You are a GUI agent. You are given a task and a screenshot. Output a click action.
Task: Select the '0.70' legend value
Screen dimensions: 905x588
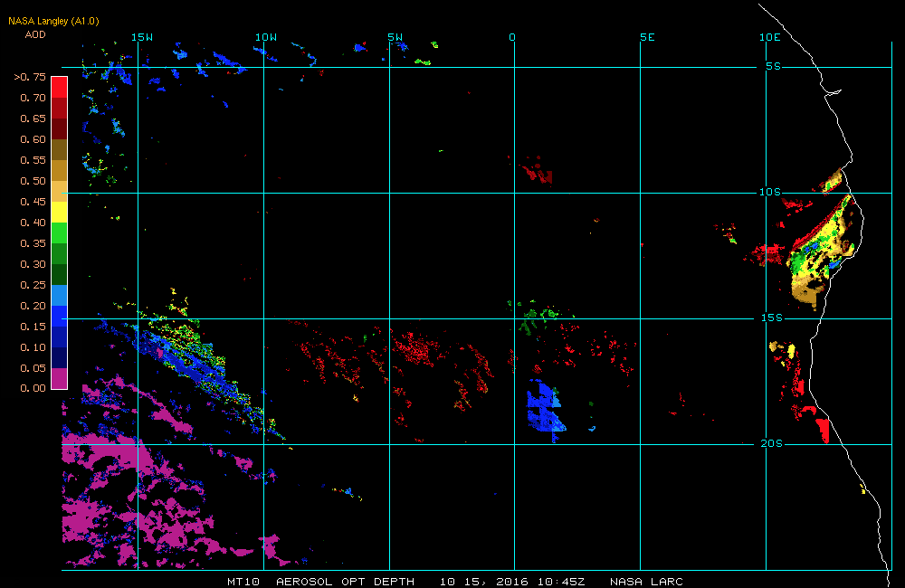click(x=33, y=98)
